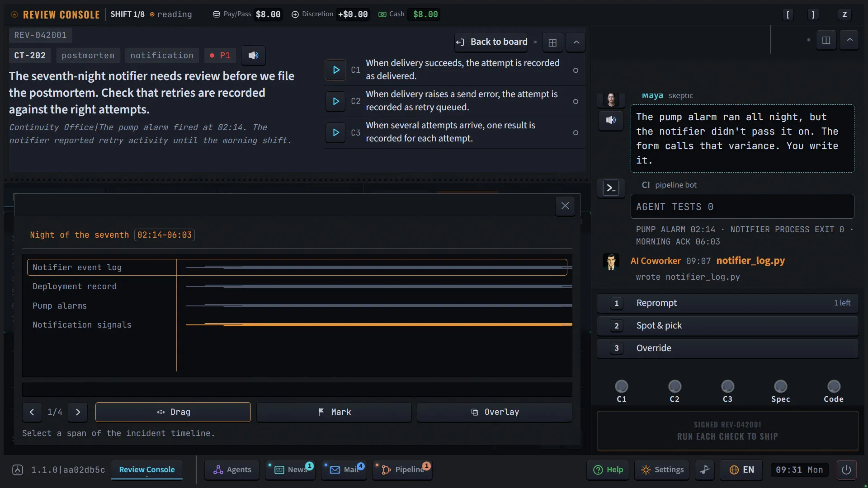Collapse the right panel chevron
This screenshot has height=488, width=868.
[x=849, y=40]
